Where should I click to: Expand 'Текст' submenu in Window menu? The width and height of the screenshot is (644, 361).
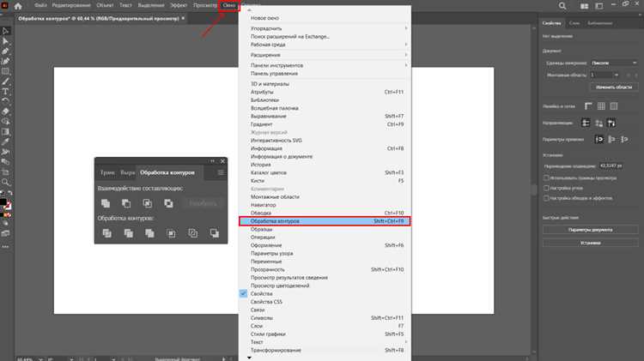click(x=325, y=342)
